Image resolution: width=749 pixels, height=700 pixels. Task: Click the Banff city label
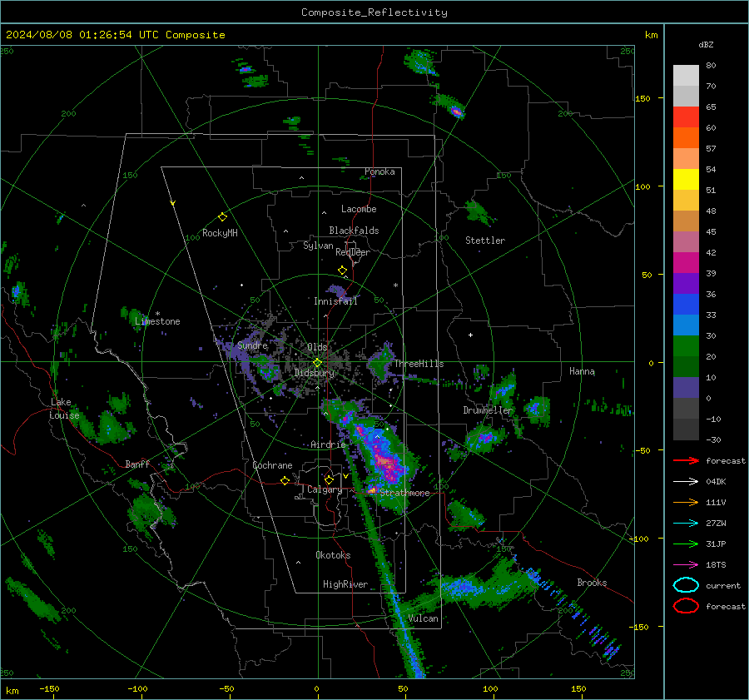(x=137, y=464)
